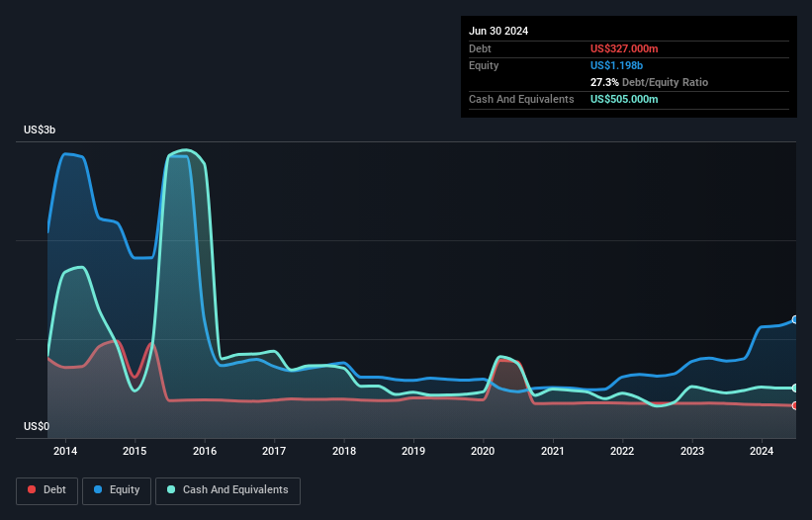
Task: Click the US$327.000m debt value
Action: click(624, 48)
